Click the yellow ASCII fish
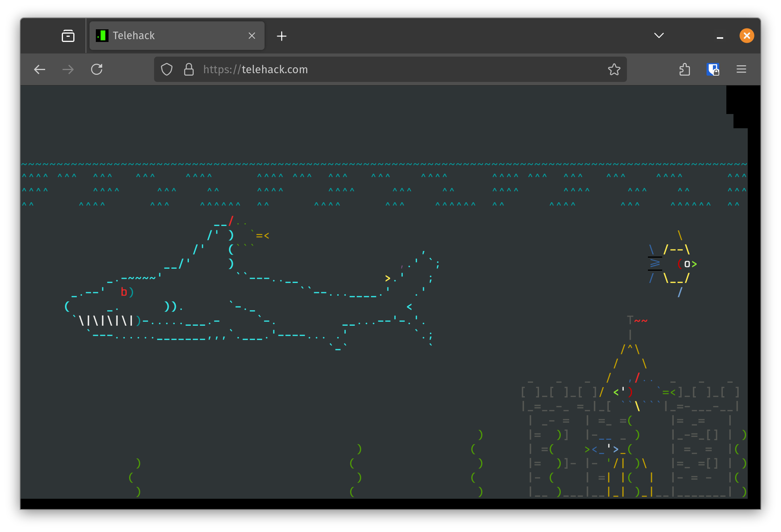 [x=676, y=264]
